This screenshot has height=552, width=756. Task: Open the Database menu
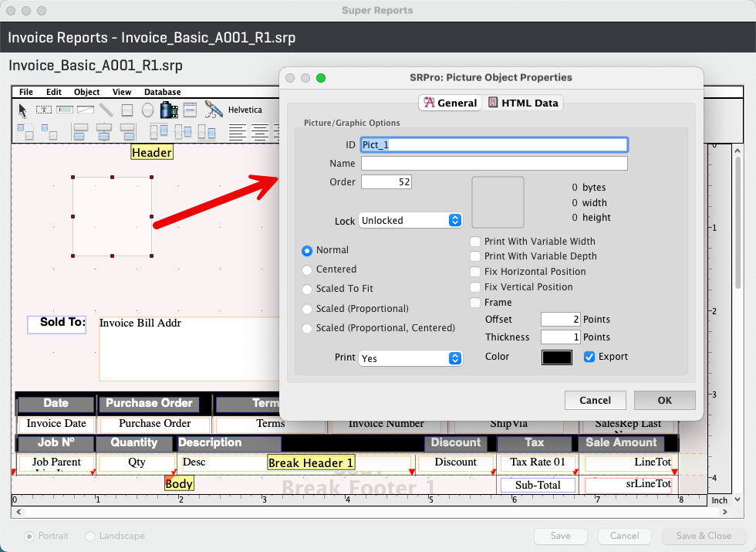click(x=163, y=92)
